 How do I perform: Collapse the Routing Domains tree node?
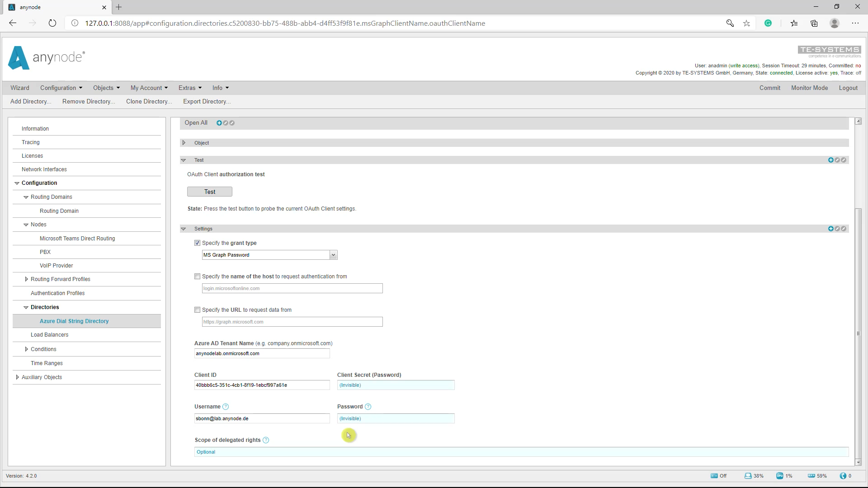pos(26,197)
